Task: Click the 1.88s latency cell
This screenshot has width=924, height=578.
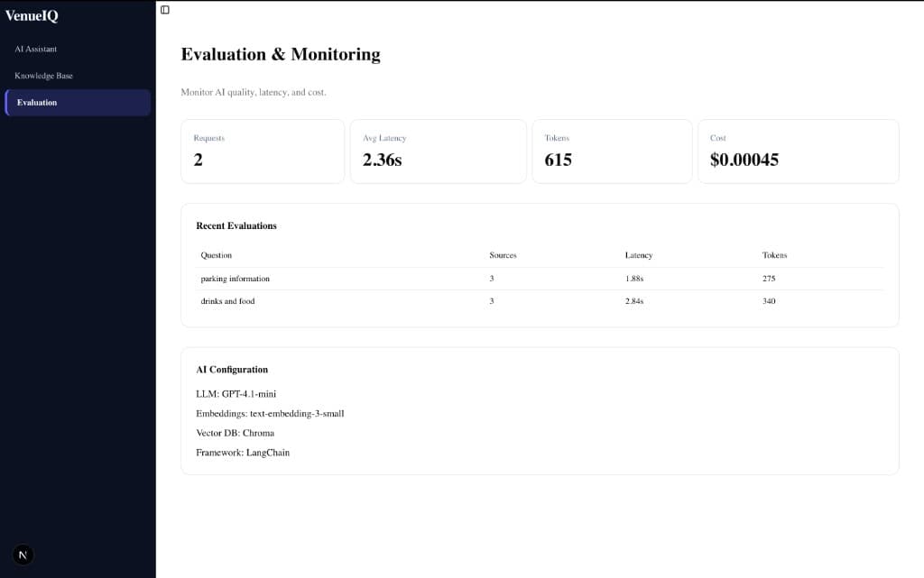Action: point(634,279)
